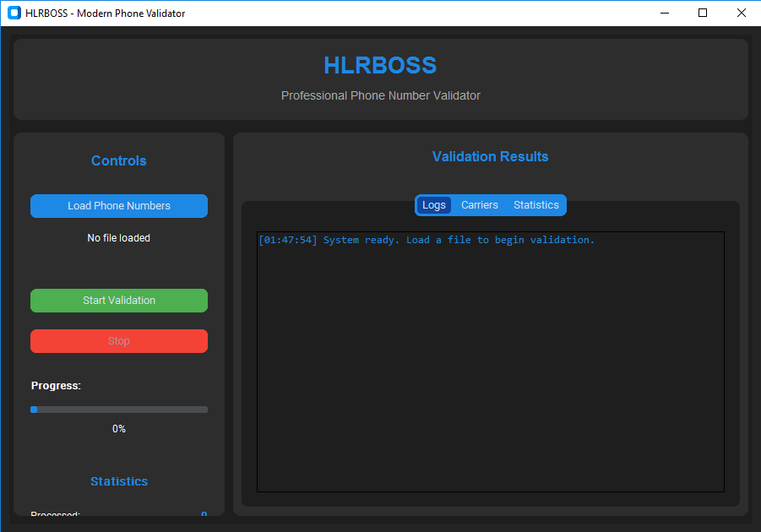Minimize the HLRBOSS window

[664, 13]
